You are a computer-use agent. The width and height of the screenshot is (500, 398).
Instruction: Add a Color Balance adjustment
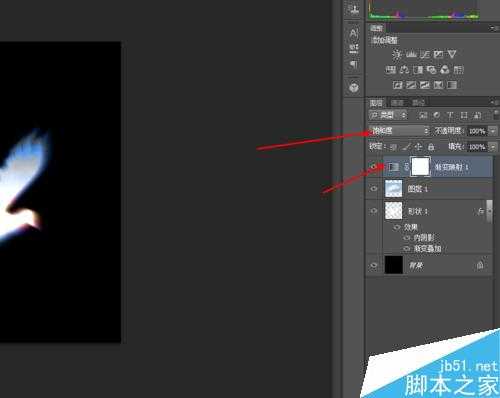click(404, 70)
